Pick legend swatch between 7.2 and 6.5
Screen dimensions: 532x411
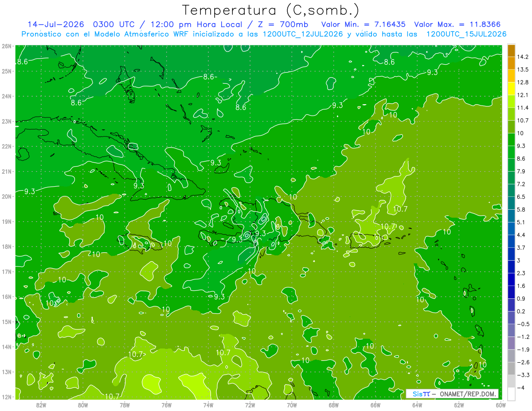[x=511, y=190]
